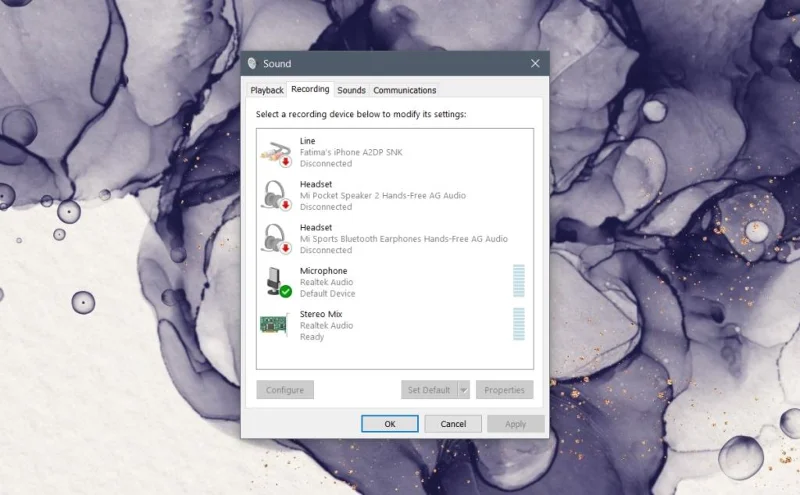This screenshot has width=800, height=495.
Task: Go to the Communications tab
Action: click(x=405, y=90)
